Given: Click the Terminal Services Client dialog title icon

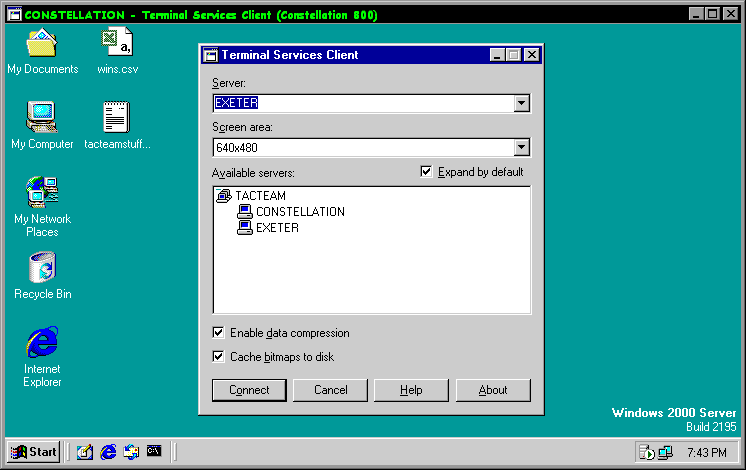Looking at the screenshot, I should (x=210, y=55).
